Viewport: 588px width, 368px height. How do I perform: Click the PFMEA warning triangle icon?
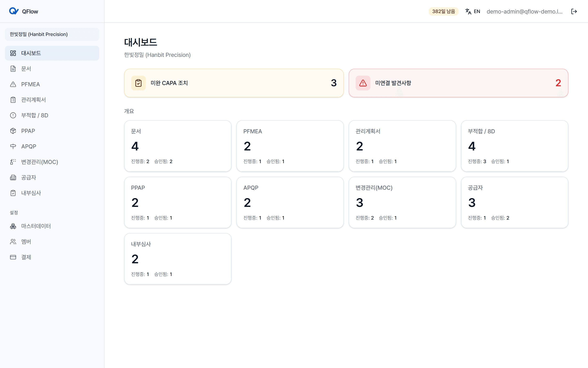pyautogui.click(x=13, y=84)
